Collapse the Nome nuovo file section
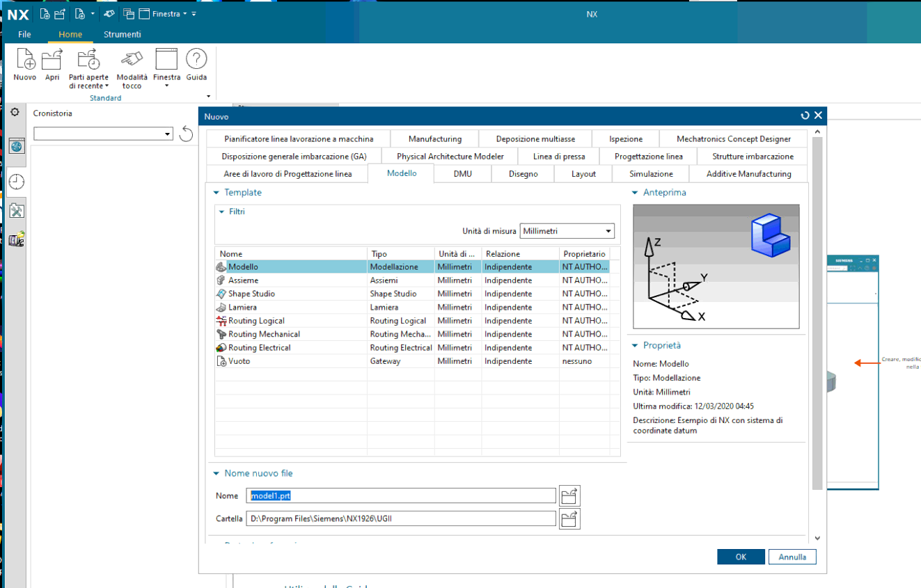Viewport: 921px width, 588px height. pos(217,473)
